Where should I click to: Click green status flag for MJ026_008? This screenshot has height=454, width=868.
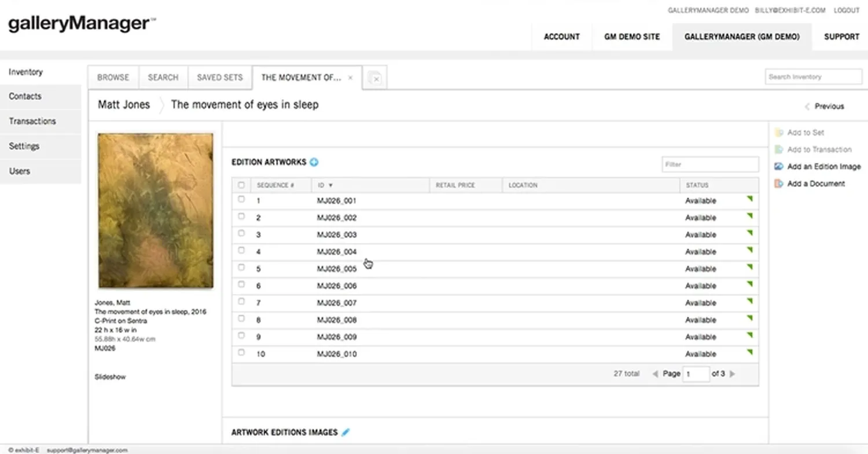click(x=750, y=318)
